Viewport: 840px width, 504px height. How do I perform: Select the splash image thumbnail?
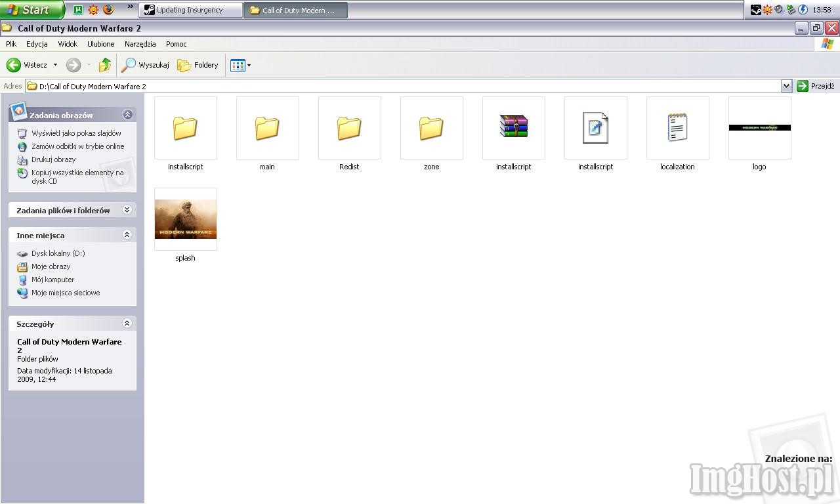186,219
